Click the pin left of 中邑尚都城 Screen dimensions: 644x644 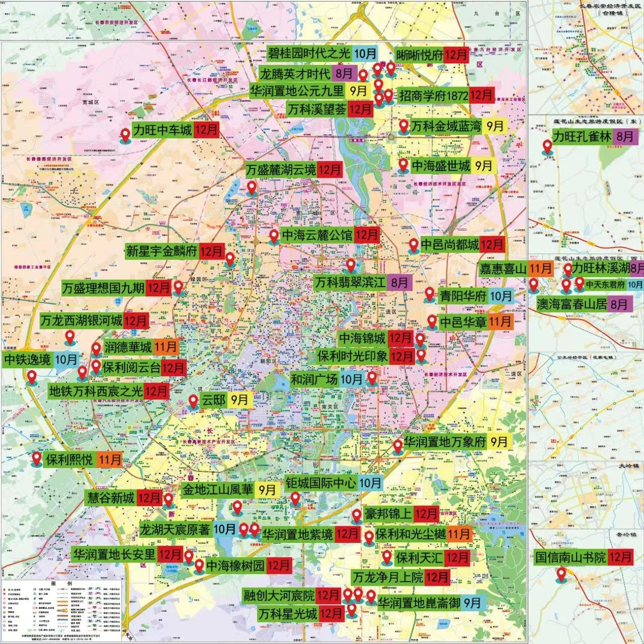click(x=413, y=246)
